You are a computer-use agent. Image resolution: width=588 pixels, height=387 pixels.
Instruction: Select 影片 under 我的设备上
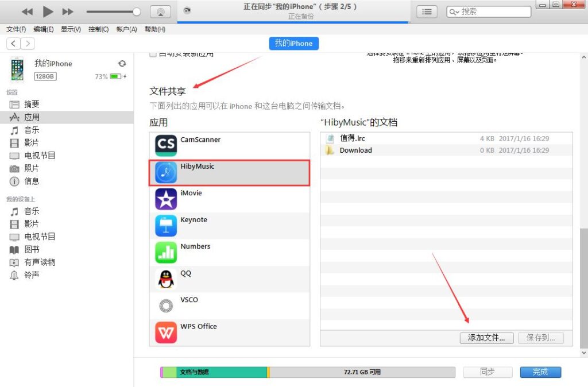(x=67, y=225)
